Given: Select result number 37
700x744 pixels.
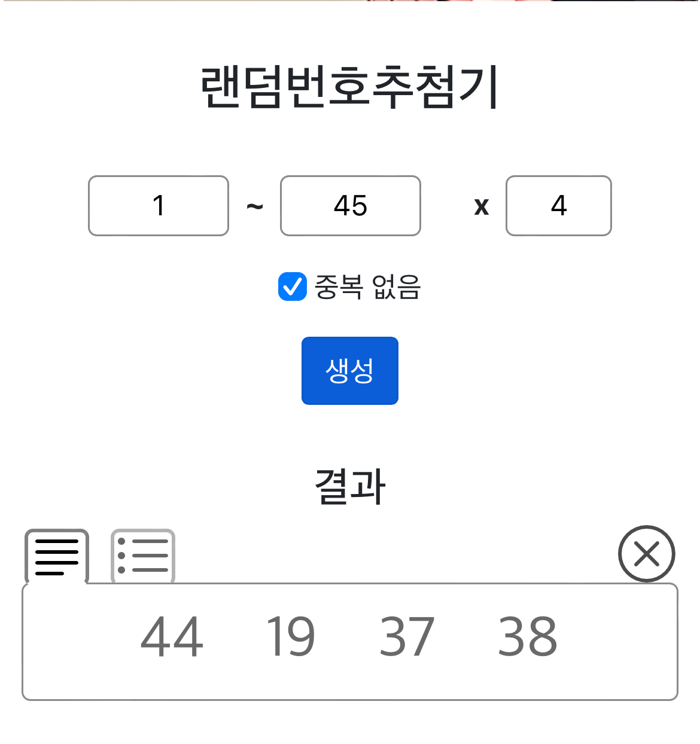Looking at the screenshot, I should pos(407,637).
